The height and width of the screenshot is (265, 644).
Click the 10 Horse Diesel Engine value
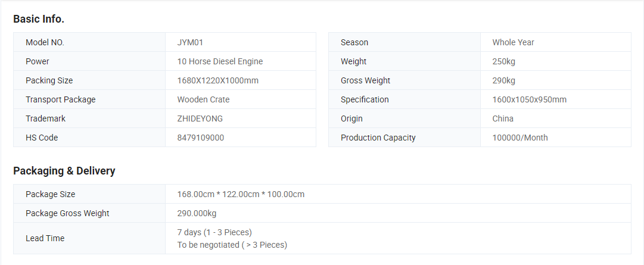(220, 61)
